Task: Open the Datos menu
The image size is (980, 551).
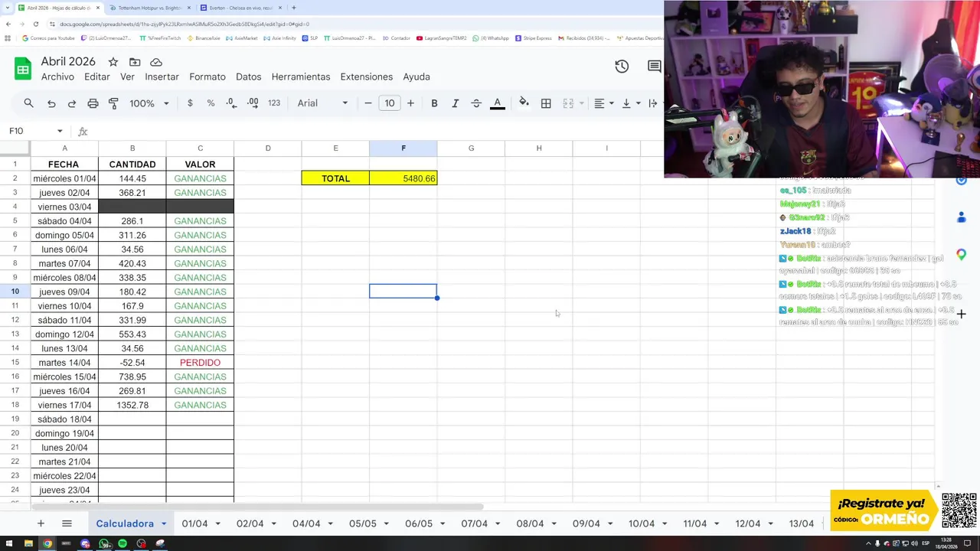Action: pos(249,77)
